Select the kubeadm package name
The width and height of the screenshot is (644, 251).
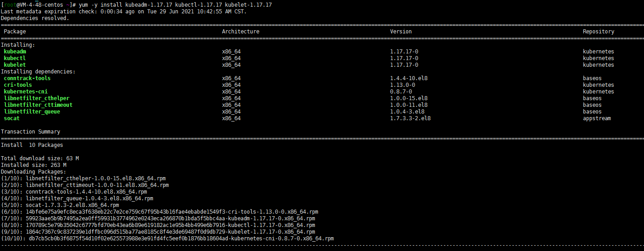15,52
